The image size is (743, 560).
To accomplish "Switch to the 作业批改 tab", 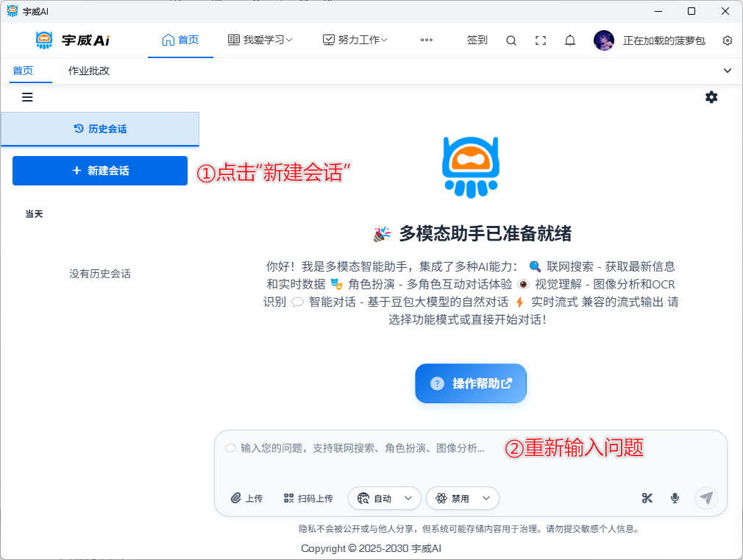I will point(89,71).
